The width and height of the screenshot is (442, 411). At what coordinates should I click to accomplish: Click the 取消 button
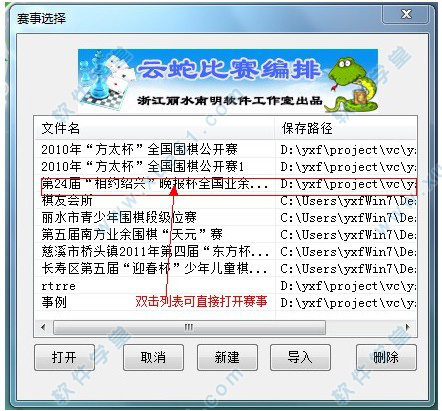(x=153, y=358)
